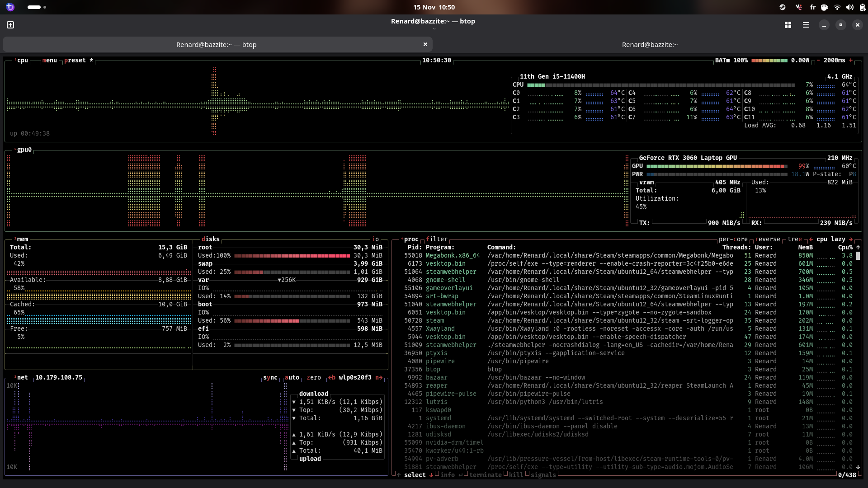Open the terminal hamburger menu
This screenshot has width=868, height=488.
[x=806, y=25]
